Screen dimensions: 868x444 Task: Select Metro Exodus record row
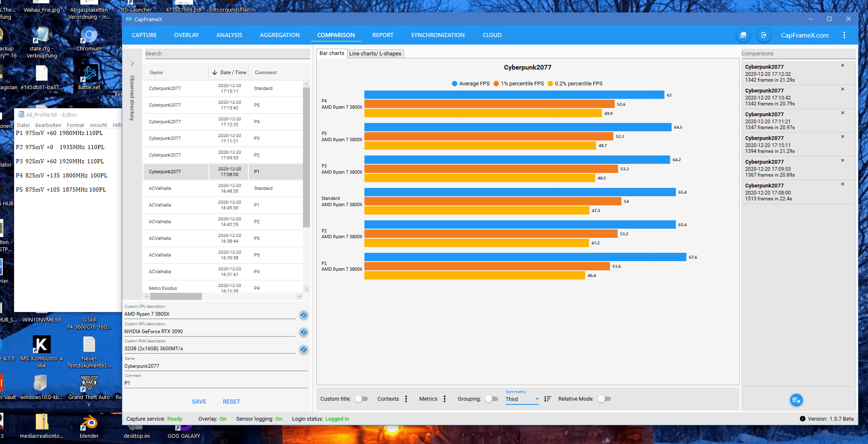pos(223,287)
